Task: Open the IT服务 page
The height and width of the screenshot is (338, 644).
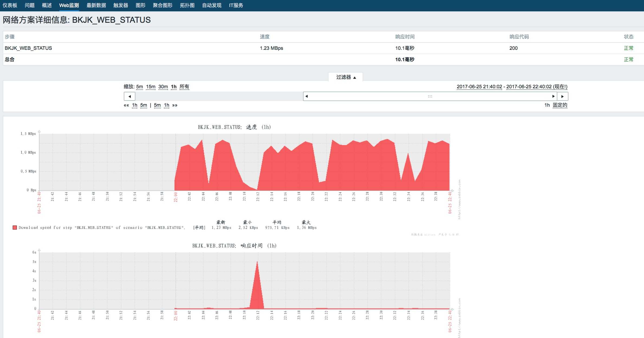Action: 236,5
